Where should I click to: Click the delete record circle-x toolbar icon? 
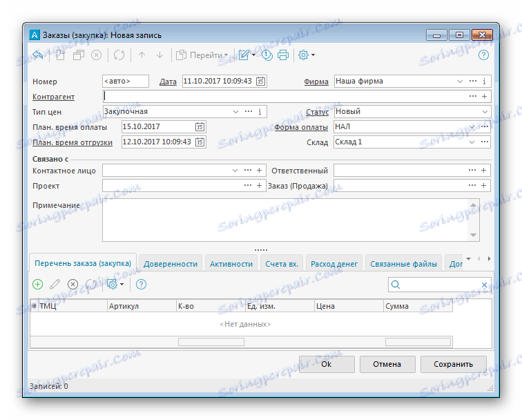96,55
